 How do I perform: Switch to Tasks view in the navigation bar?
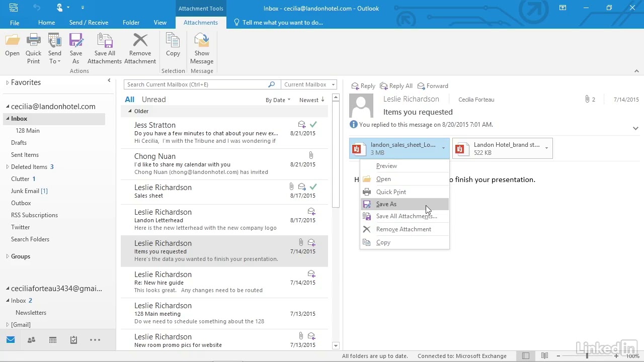tap(73, 340)
